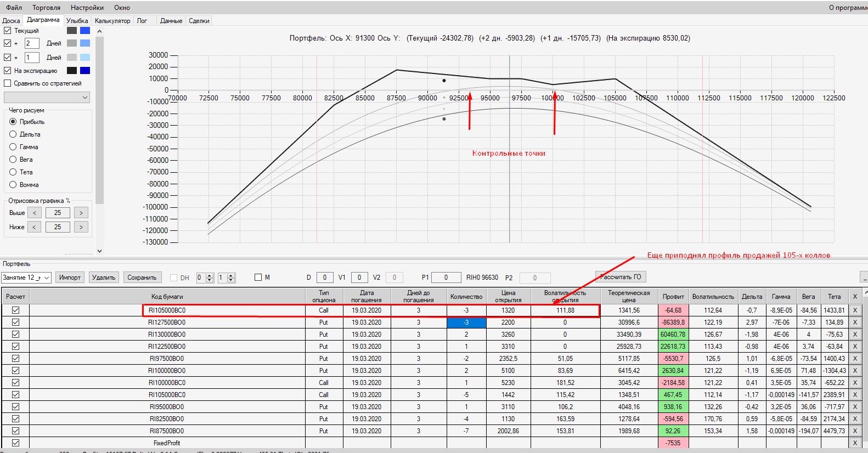Click the Ниже percentage input field
The height and width of the screenshot is (453, 868).
pyautogui.click(x=58, y=227)
